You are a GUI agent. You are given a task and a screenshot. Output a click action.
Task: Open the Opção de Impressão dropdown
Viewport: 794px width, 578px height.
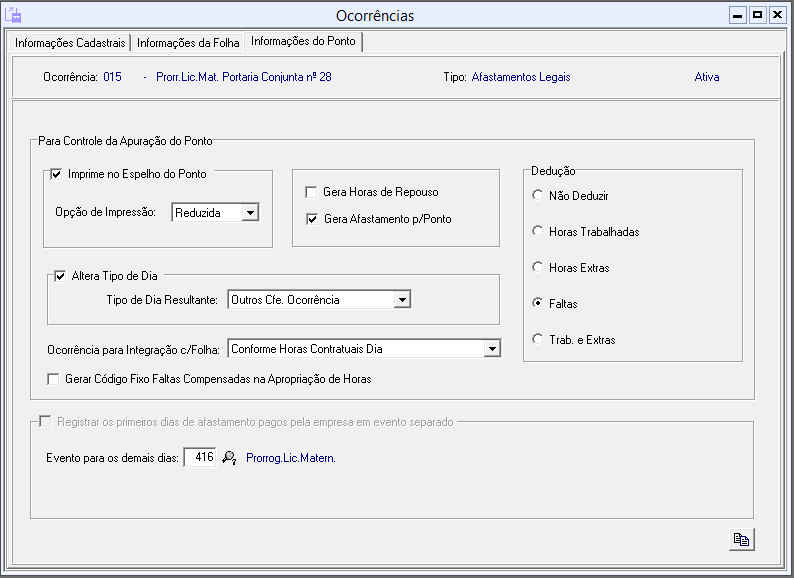pos(250,212)
